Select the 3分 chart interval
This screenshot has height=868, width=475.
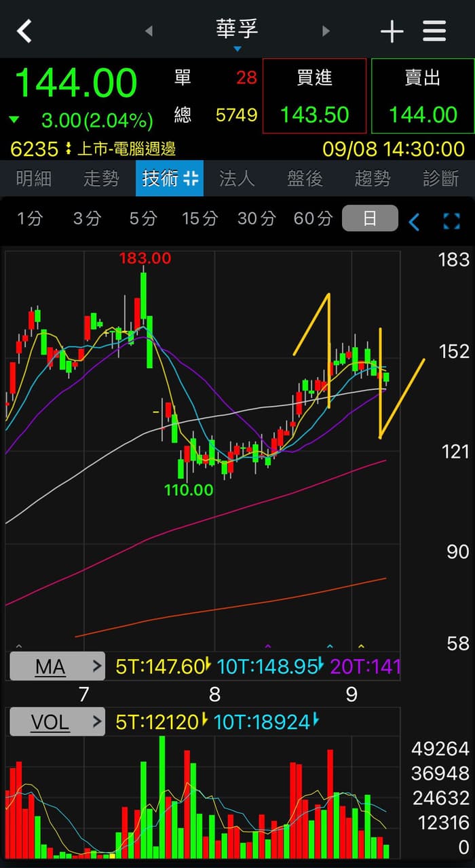click(87, 218)
